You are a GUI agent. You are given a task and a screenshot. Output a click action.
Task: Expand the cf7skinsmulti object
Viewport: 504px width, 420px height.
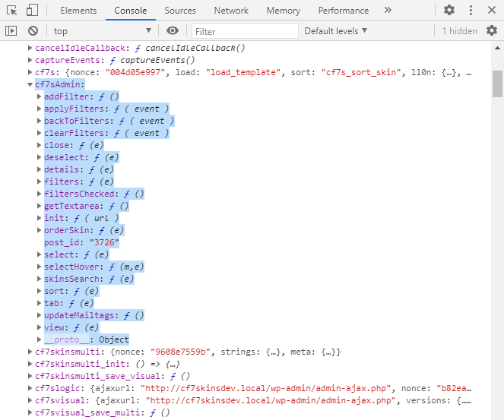tap(30, 352)
